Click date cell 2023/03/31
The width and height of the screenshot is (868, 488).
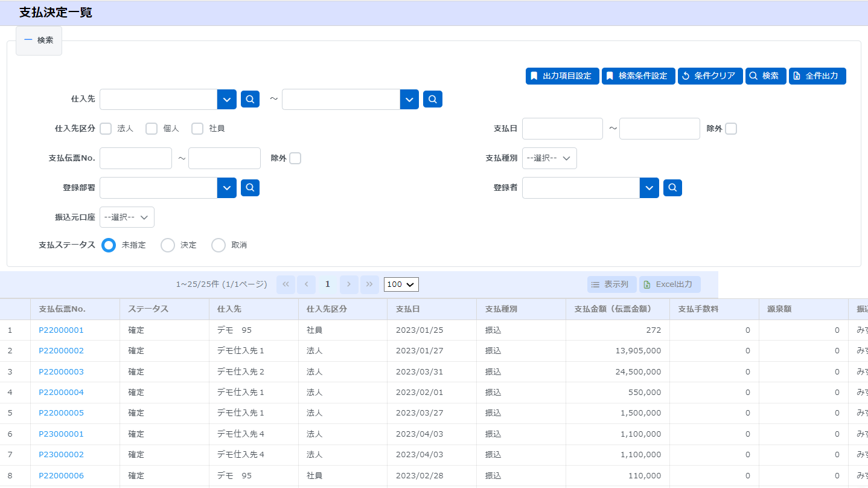pyautogui.click(x=432, y=372)
